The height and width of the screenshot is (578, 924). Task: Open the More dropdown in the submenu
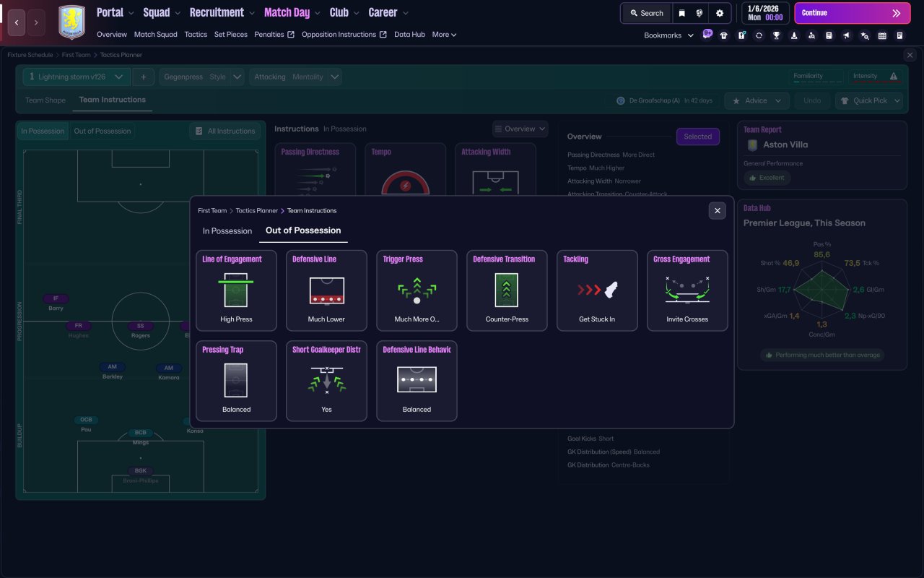[444, 34]
